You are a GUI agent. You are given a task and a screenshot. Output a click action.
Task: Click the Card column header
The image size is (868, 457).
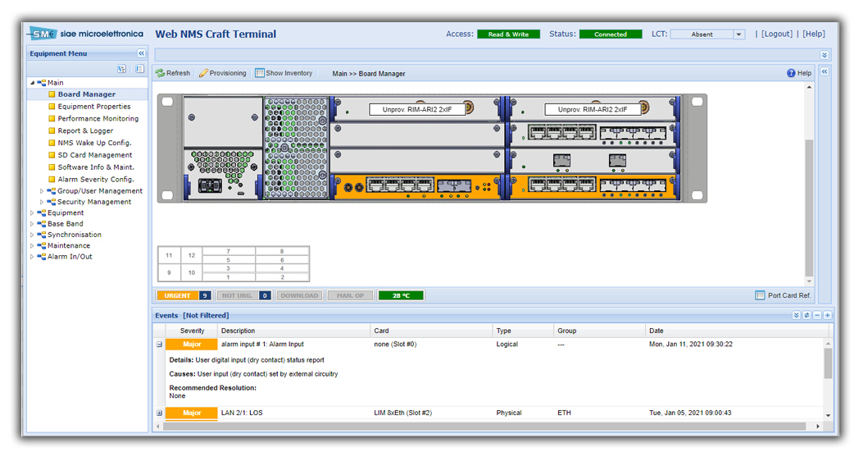[x=431, y=331]
